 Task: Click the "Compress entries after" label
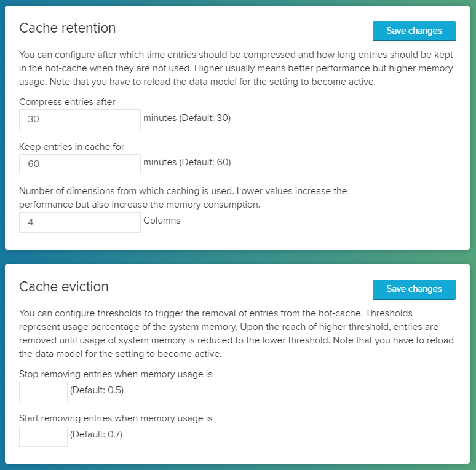67,102
